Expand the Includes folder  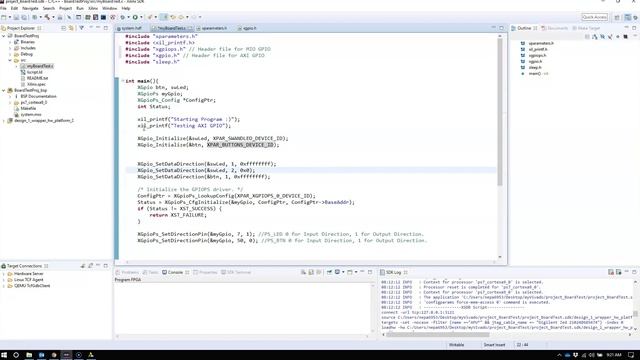[x=10, y=48]
